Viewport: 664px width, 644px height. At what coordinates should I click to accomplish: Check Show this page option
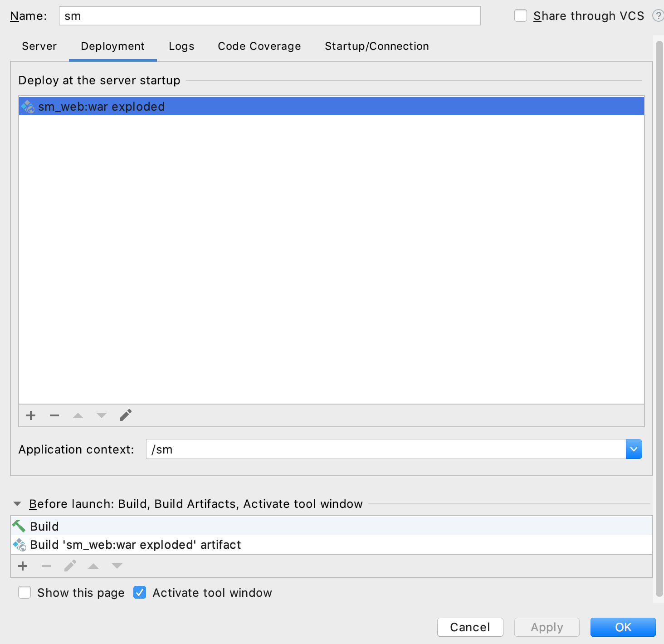(24, 593)
